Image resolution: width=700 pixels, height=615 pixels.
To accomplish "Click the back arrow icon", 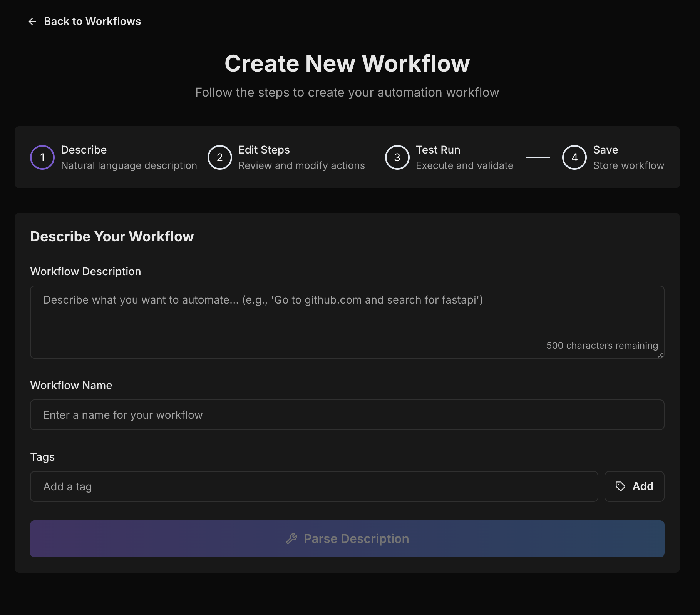I will pos(32,22).
